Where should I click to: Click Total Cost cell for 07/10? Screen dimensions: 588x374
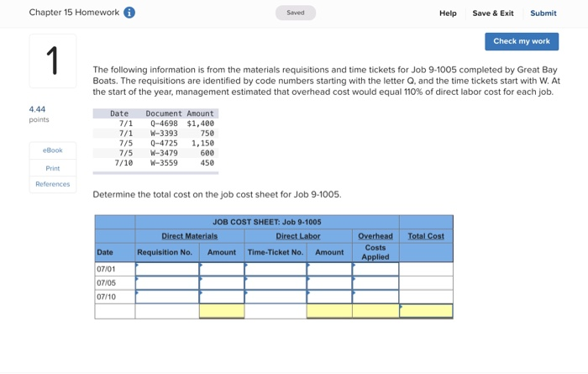pyautogui.click(x=426, y=297)
